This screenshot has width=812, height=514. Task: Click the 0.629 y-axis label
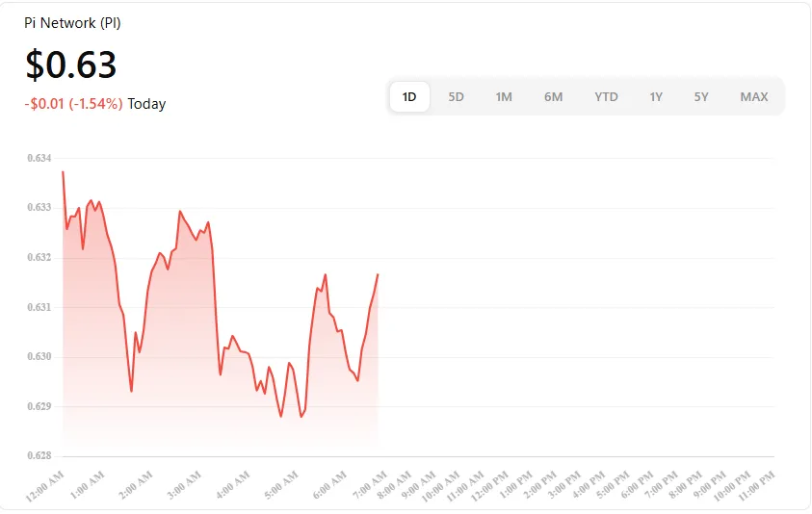(39, 406)
